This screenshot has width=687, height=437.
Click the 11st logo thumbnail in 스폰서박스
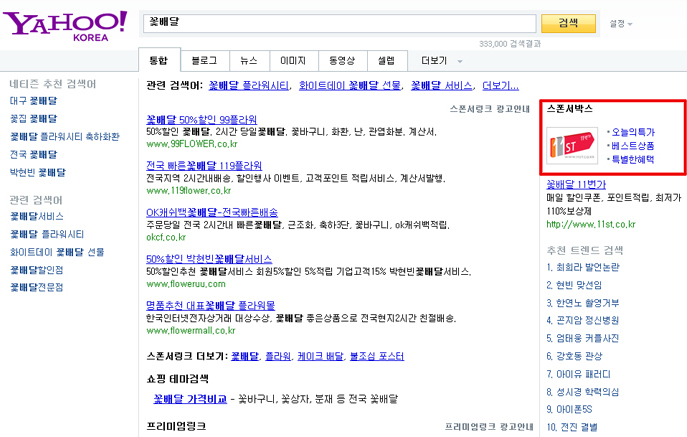572,146
